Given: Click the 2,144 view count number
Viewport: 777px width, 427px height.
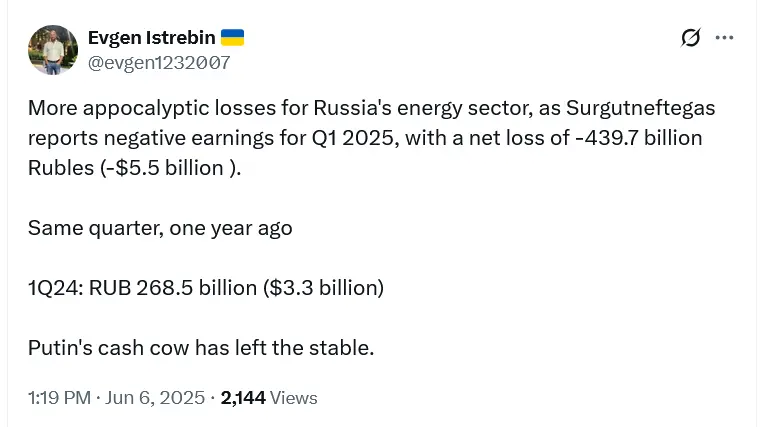Looking at the screenshot, I should (243, 398).
